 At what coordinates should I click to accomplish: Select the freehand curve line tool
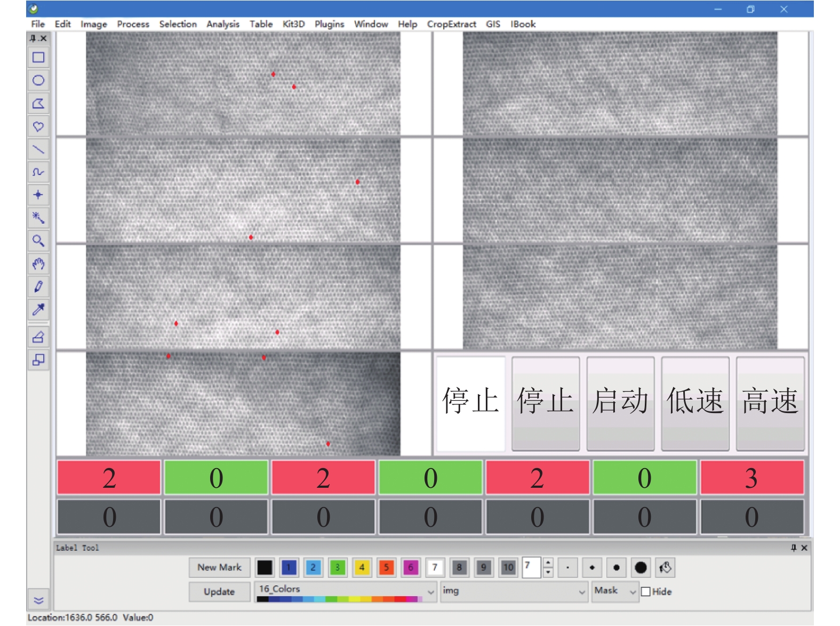38,172
